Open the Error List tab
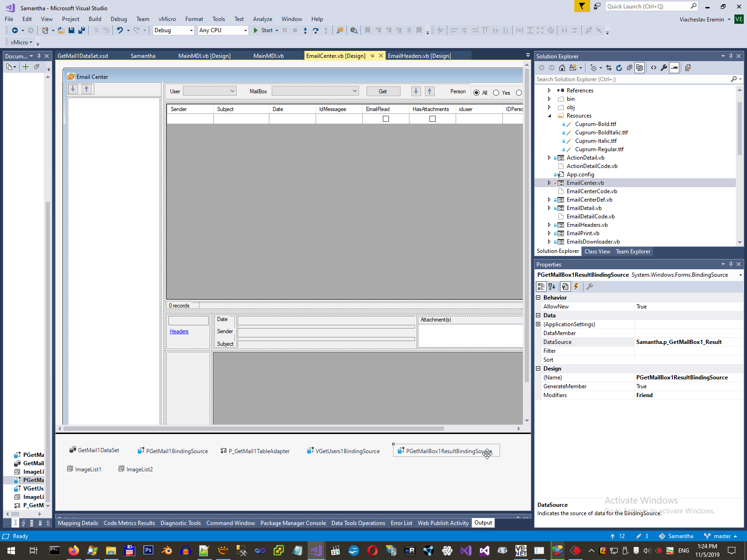The width and height of the screenshot is (747, 560). point(402,523)
